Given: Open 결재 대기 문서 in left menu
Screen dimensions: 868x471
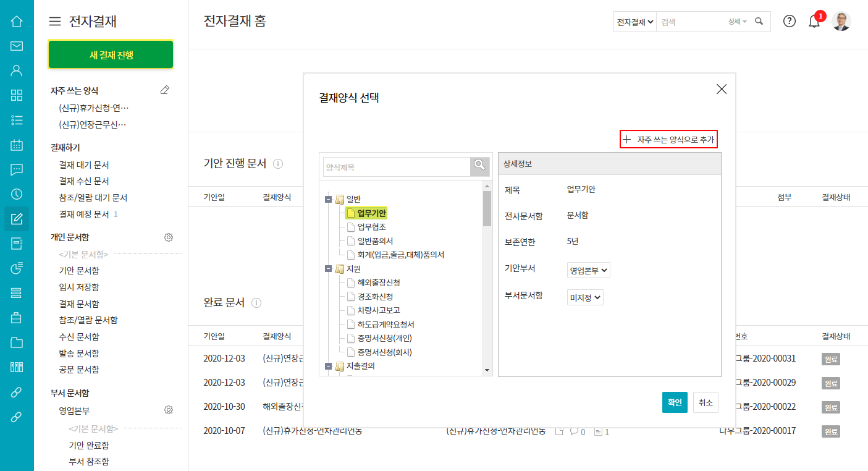Looking at the screenshot, I should 84,165.
